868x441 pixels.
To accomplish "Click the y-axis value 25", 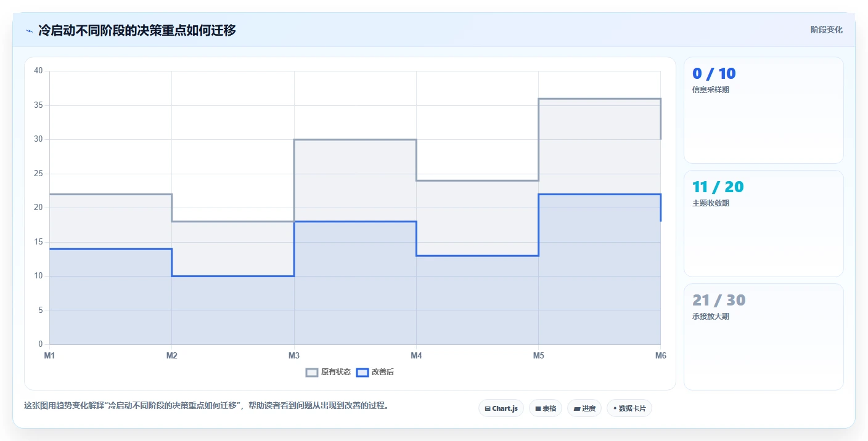I will point(38,174).
